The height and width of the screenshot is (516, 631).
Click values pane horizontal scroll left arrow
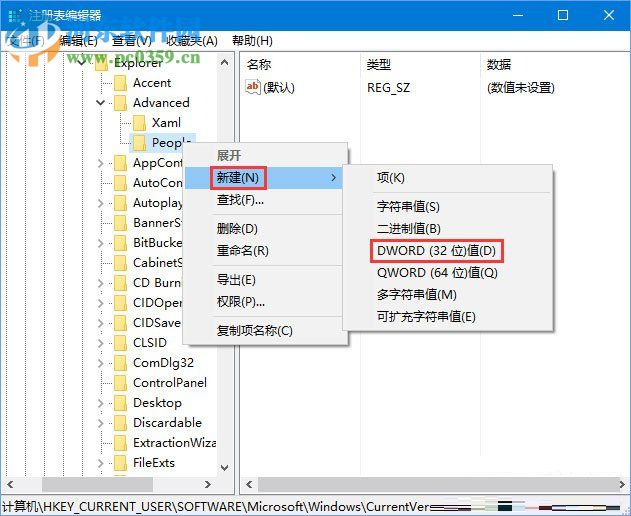tap(249, 485)
